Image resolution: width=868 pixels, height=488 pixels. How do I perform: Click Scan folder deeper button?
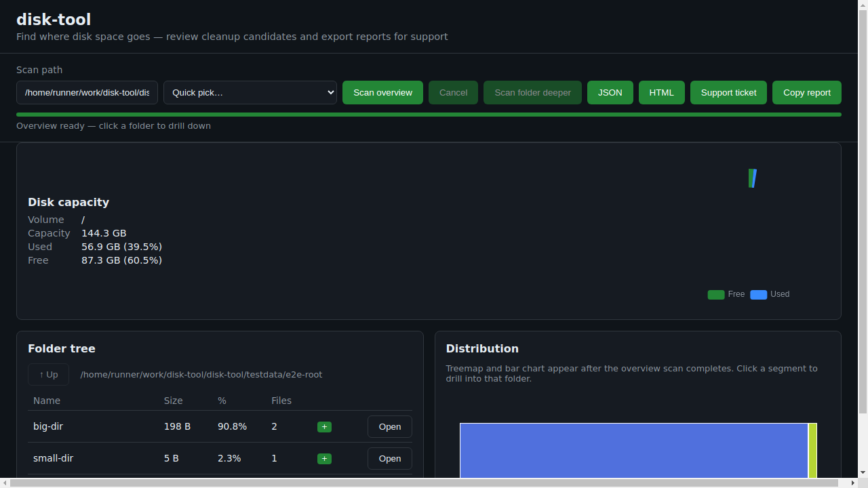pos(532,93)
